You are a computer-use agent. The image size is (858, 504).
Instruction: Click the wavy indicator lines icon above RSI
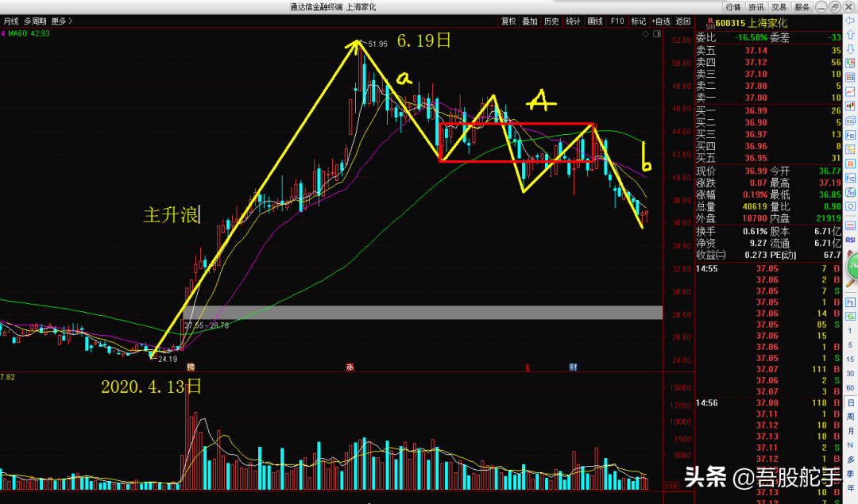pyautogui.click(x=850, y=225)
